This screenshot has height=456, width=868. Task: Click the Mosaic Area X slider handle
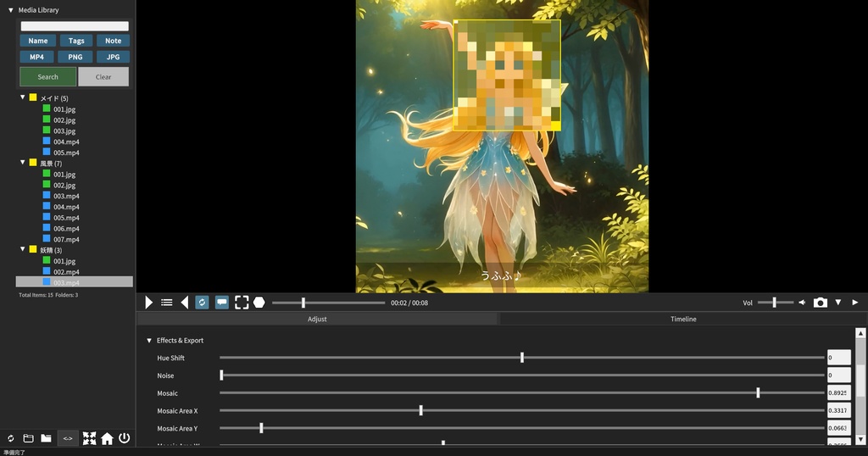(x=420, y=410)
